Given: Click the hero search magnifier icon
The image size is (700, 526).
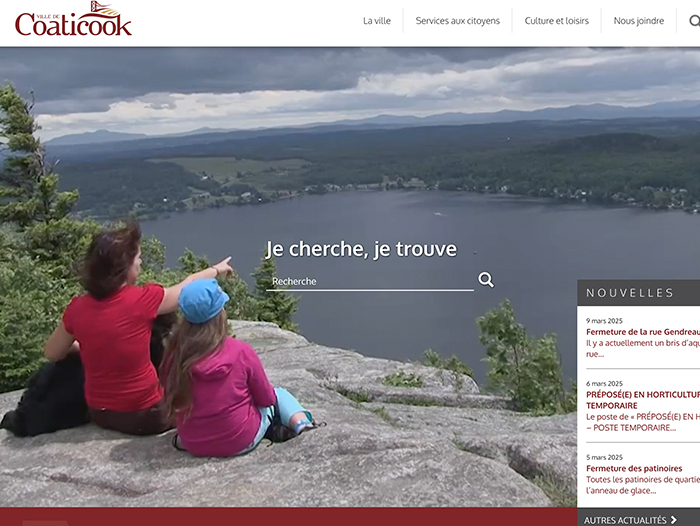Looking at the screenshot, I should click(x=486, y=280).
